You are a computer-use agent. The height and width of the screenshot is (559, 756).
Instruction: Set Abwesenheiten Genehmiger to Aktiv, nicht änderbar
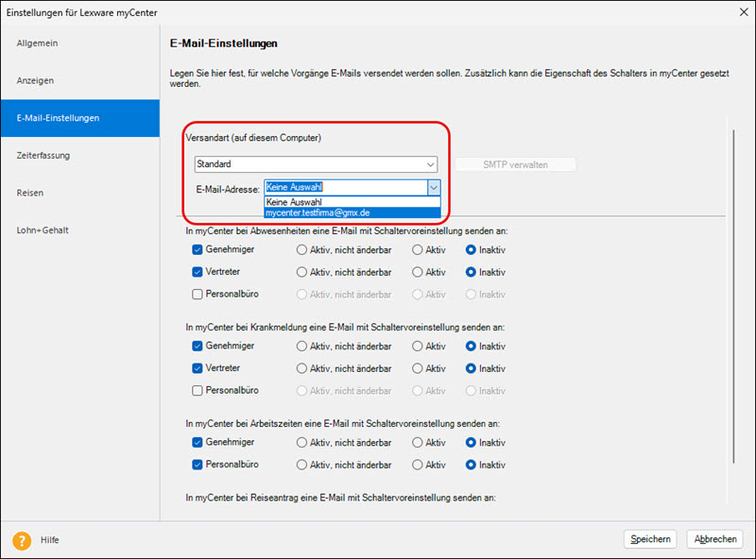coord(302,250)
